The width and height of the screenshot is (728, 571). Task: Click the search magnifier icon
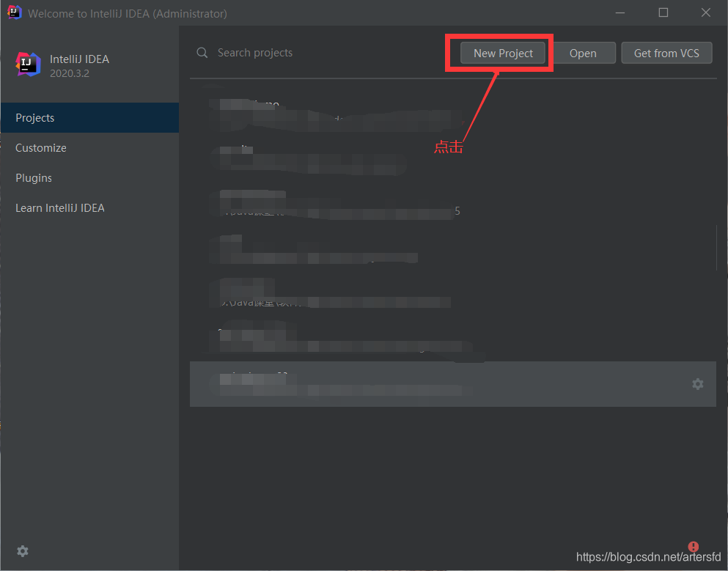(x=202, y=53)
